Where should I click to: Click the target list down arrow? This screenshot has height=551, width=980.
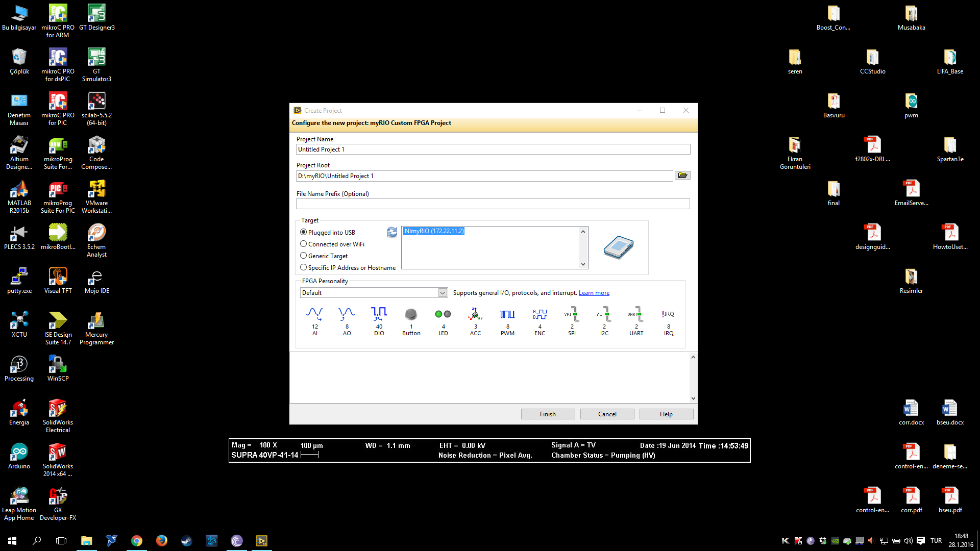click(583, 264)
